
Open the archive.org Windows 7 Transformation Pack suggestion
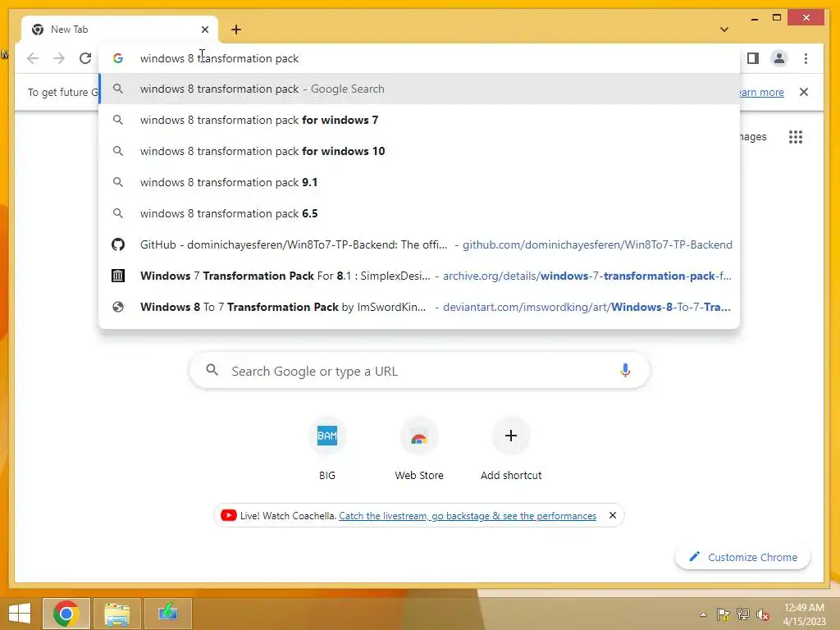point(419,276)
